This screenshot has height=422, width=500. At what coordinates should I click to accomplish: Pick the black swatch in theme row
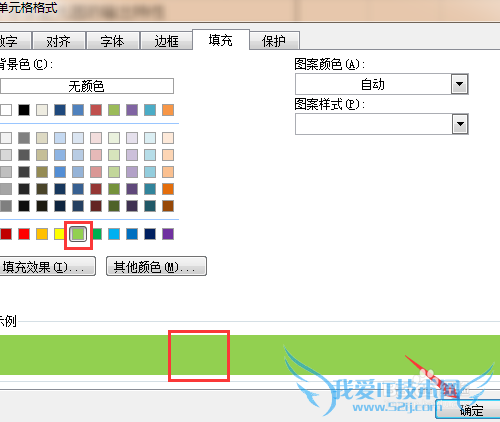click(x=24, y=110)
